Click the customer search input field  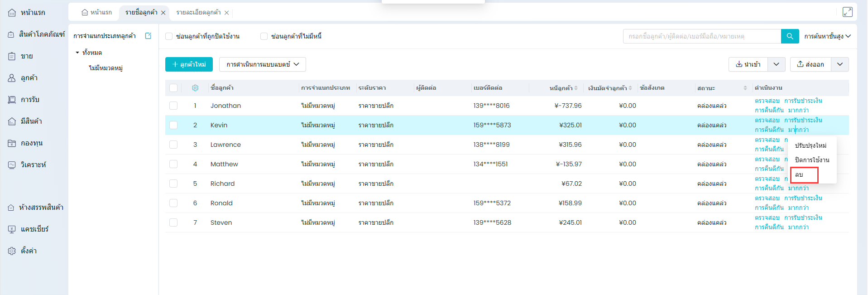[x=702, y=36]
